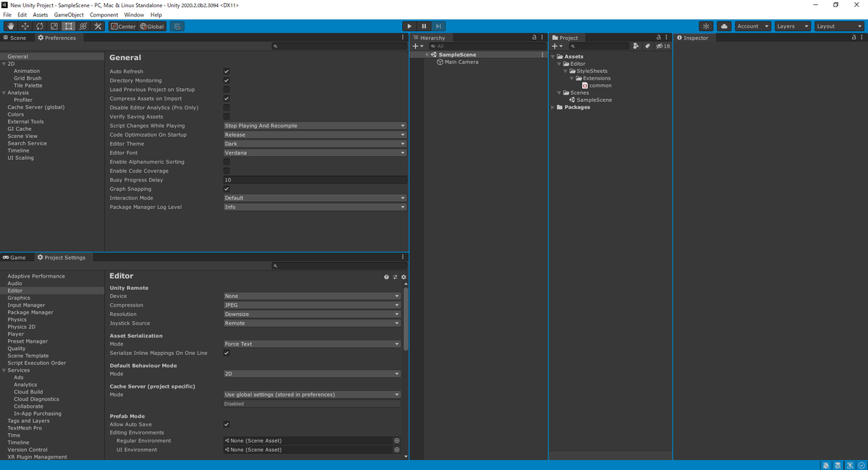The height and width of the screenshot is (470, 868).
Task: Click the debug bug status icon
Action: tap(826, 465)
